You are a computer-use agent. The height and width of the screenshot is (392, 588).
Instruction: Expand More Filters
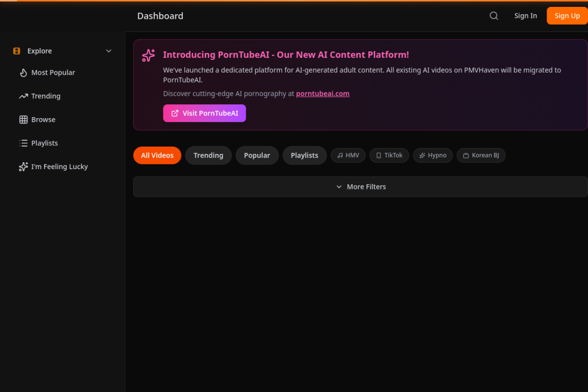click(361, 187)
